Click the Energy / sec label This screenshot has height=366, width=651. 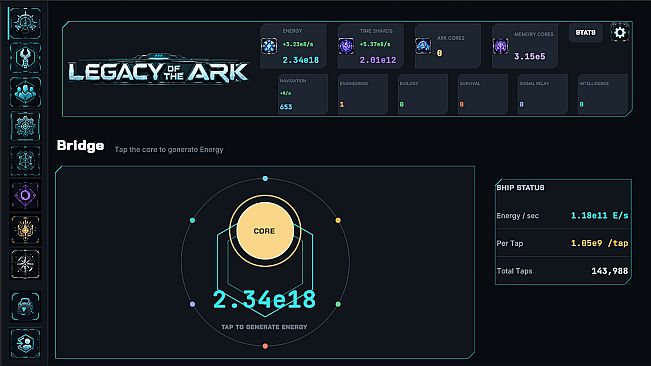518,216
